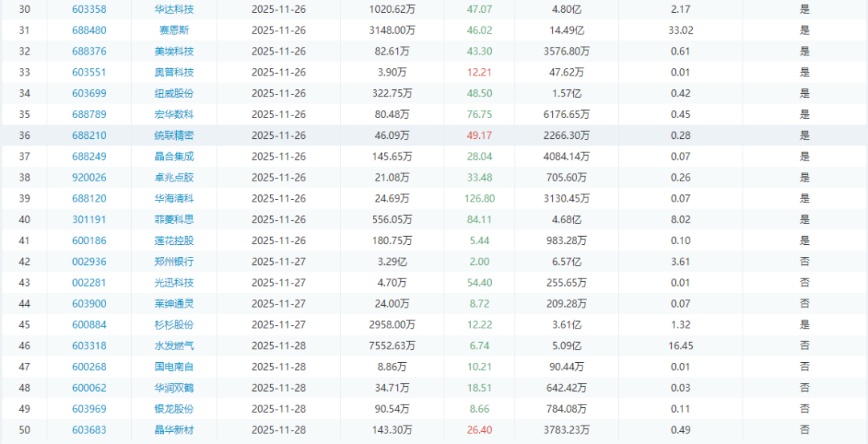Open stock code 603358 link
The width and height of the screenshot is (868, 444).
88,10
